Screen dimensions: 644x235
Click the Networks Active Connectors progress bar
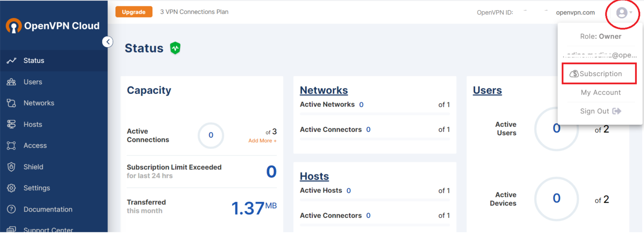pyautogui.click(x=375, y=139)
